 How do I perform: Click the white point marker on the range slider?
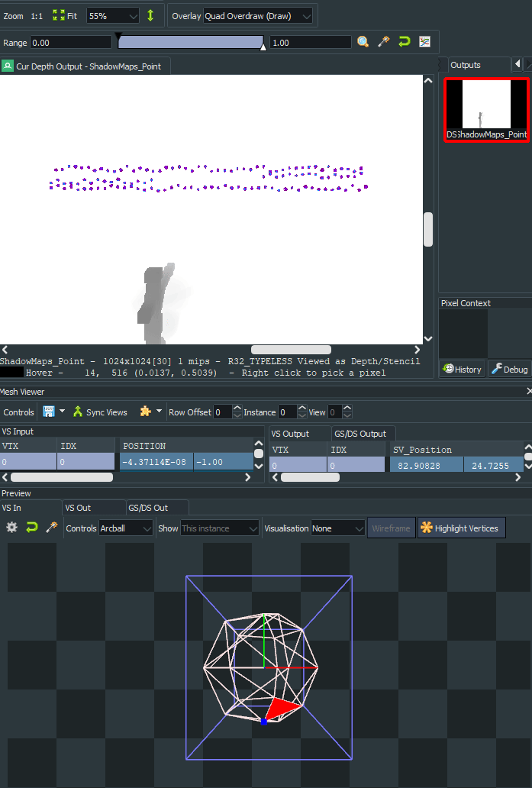tap(263, 47)
